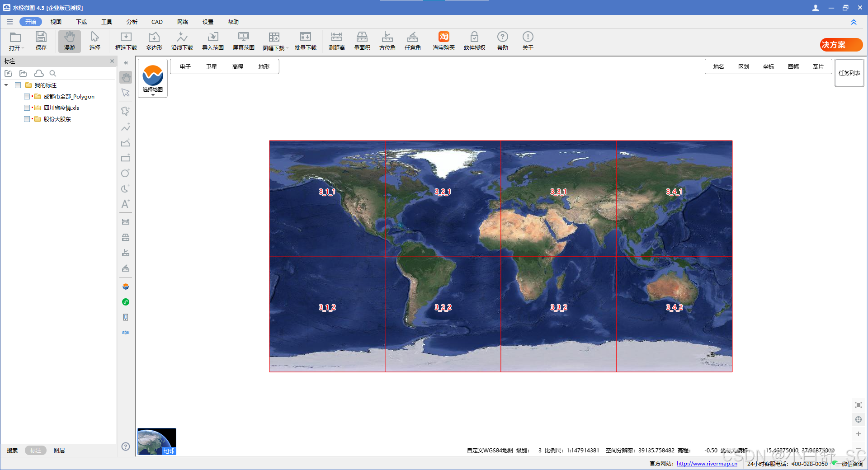This screenshot has width=868, height=470.
Task: Click the search magnifier in annotation panel
Action: (x=53, y=73)
